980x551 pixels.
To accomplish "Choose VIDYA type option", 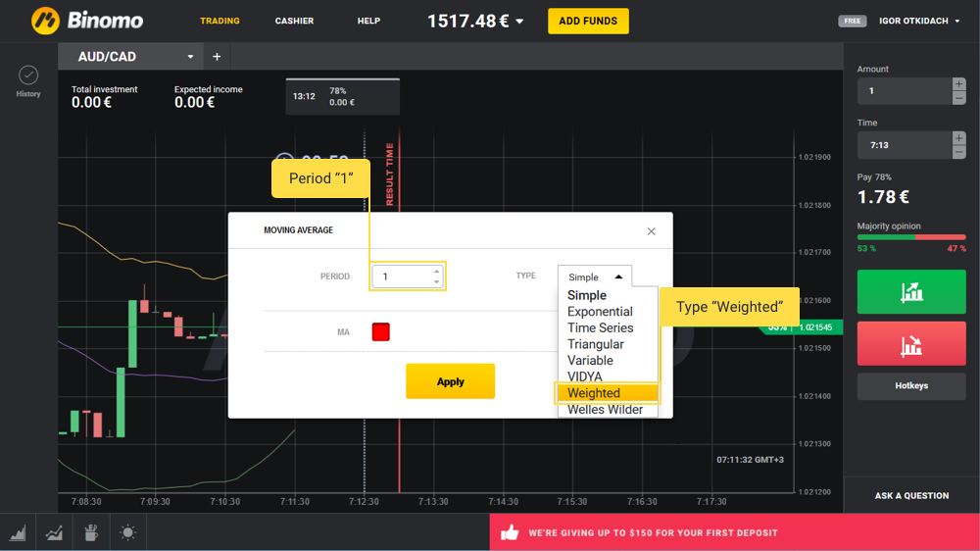I will [585, 376].
